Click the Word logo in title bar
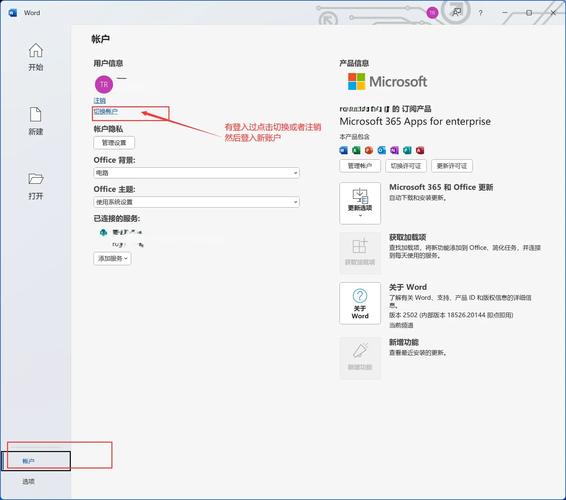Screen dimensions: 566x500 tap(13, 13)
